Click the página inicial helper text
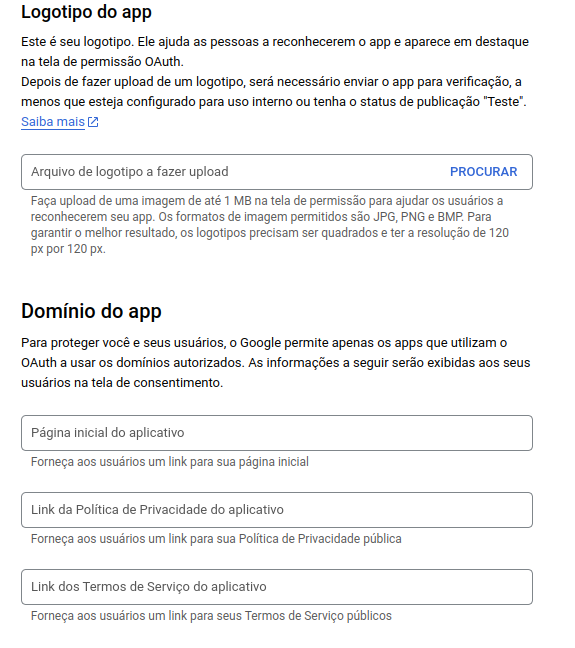This screenshot has height=648, width=575. pyautogui.click(x=170, y=462)
